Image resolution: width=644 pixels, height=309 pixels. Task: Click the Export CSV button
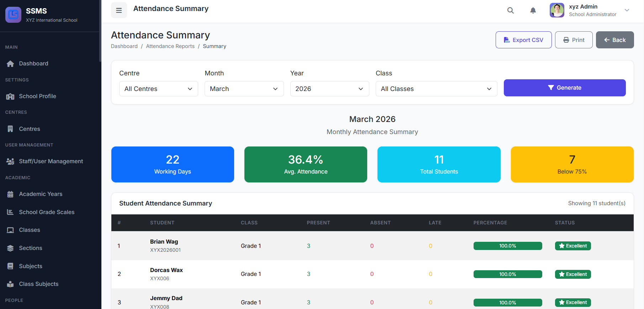(523, 40)
